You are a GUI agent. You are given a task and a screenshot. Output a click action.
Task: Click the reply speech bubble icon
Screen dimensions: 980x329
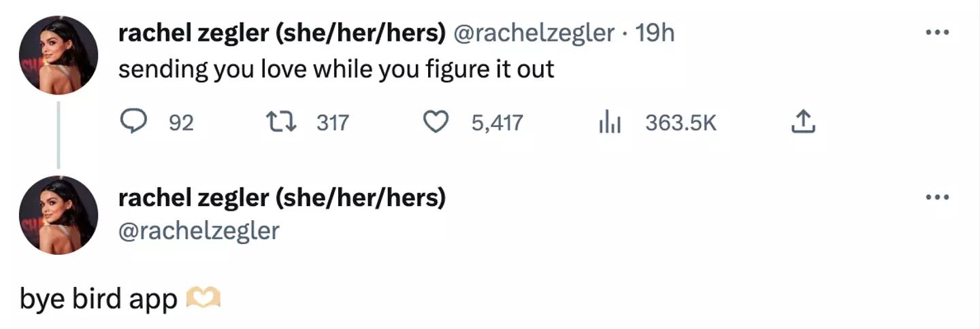[x=134, y=122]
